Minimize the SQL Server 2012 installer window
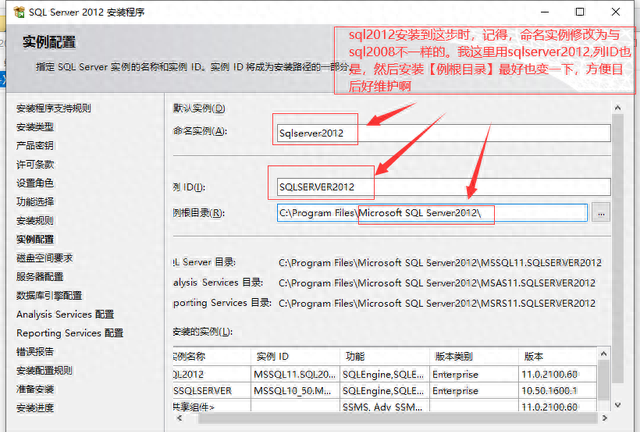640x432 pixels. (544, 12)
